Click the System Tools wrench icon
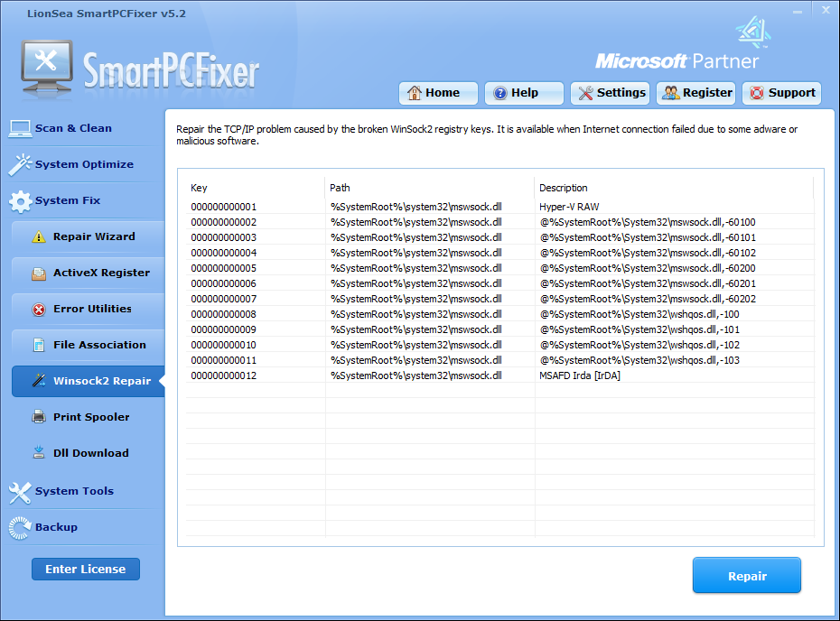Image resolution: width=840 pixels, height=621 pixels. 20,493
